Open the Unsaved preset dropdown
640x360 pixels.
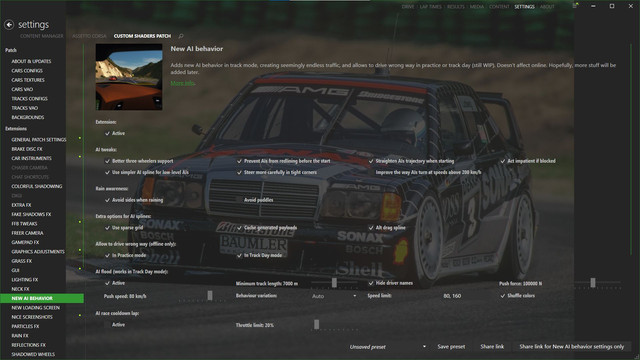tap(387, 347)
